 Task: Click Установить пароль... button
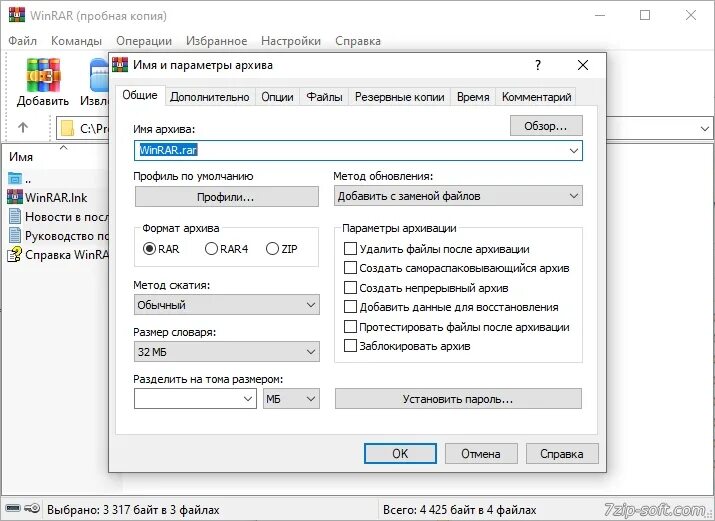point(458,399)
